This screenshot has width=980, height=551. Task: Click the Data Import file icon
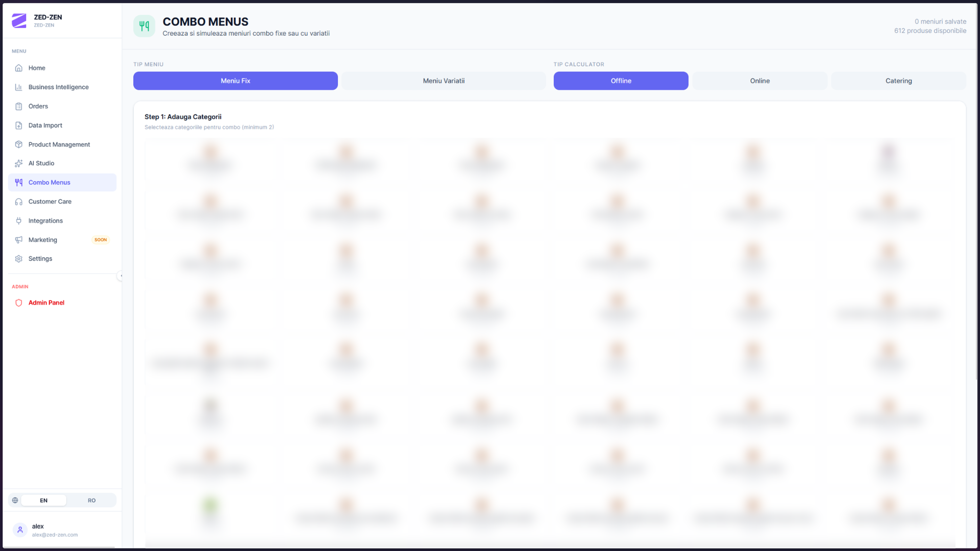[x=19, y=126]
